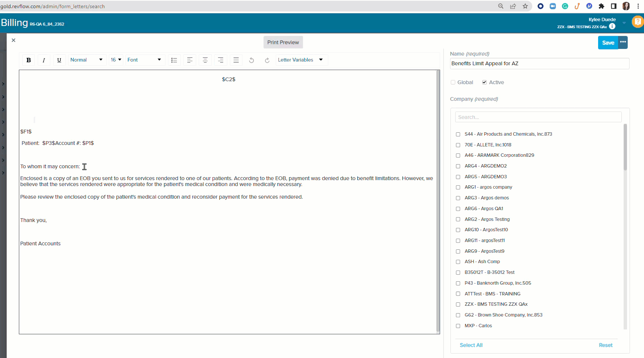Toggle bold formatting in the editor
Screen dimensions: 644x358
(28, 60)
